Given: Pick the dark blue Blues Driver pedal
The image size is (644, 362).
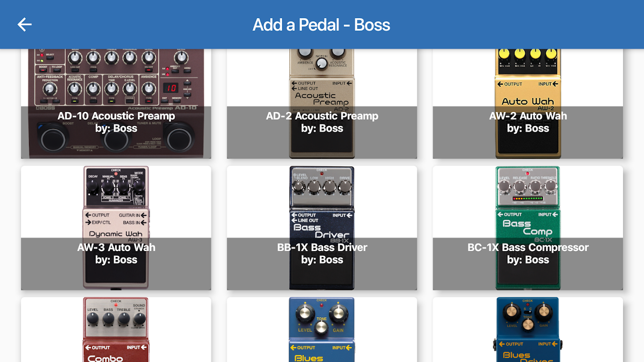Looking at the screenshot, I should click(x=528, y=329).
